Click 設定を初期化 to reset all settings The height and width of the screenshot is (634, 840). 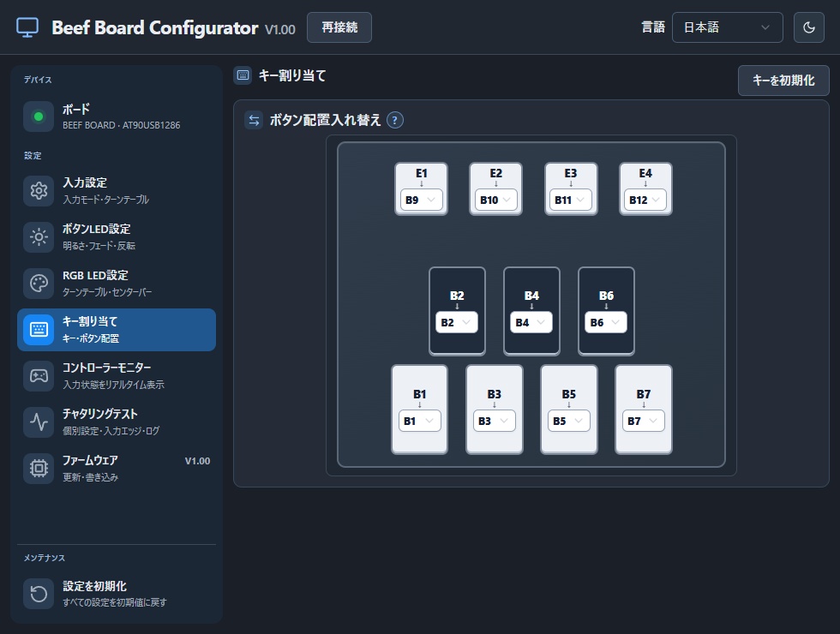[117, 594]
